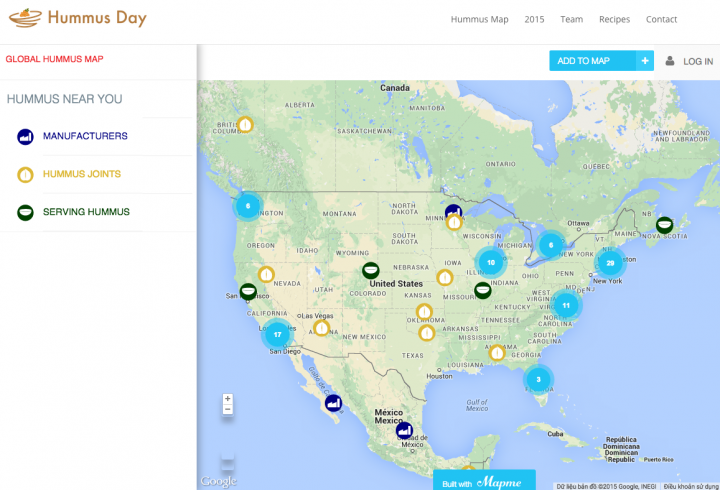Viewport: 720px width, 490px height.
Task: Click the Google logo on the map
Action: [219, 481]
